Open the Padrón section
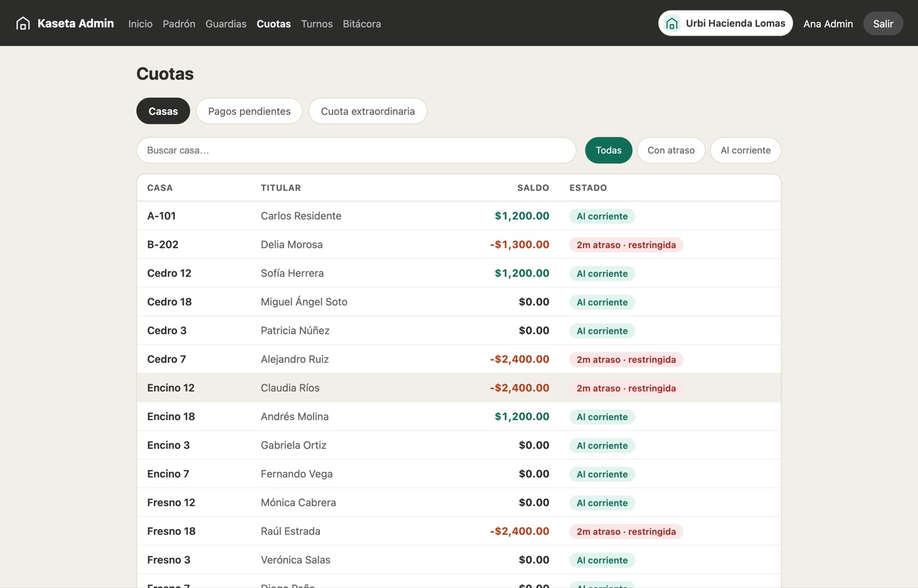The width and height of the screenshot is (918, 588). [x=179, y=24]
